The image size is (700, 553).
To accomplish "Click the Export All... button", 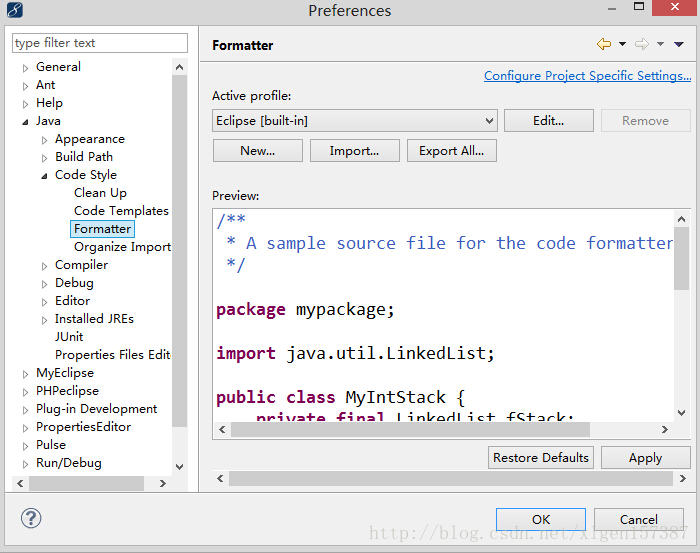I will pos(451,151).
